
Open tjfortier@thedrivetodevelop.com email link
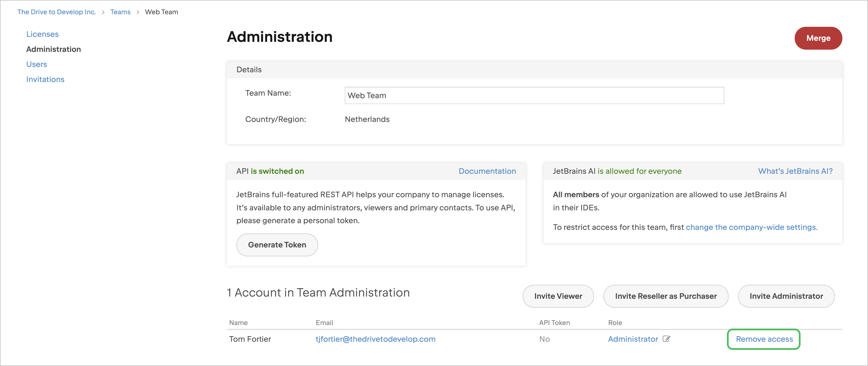click(375, 339)
